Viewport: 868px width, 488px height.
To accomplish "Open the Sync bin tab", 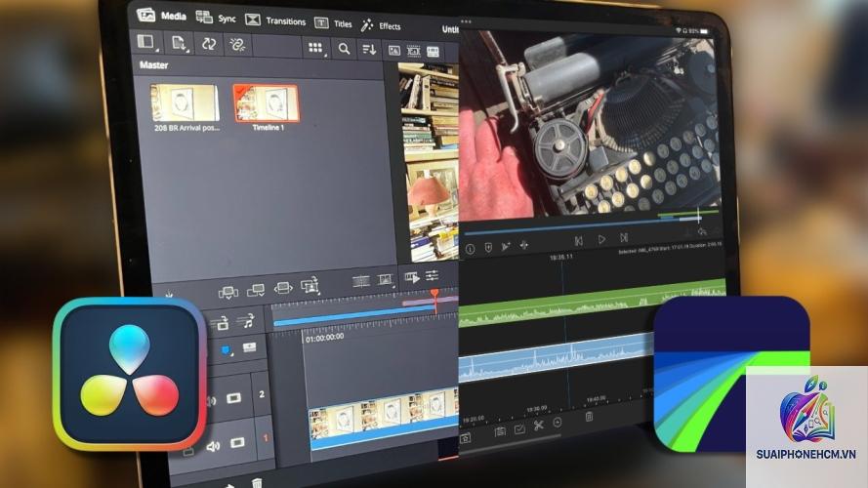I will point(216,18).
